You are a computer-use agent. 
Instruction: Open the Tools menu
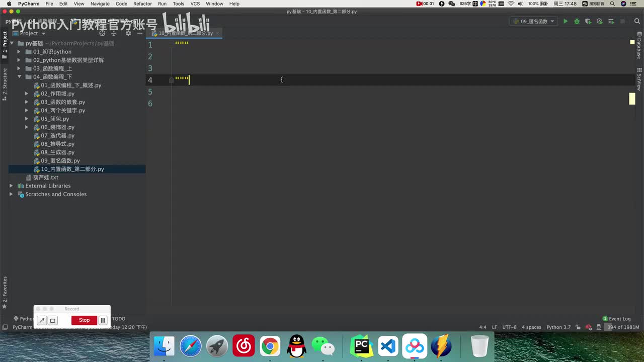coord(179,4)
